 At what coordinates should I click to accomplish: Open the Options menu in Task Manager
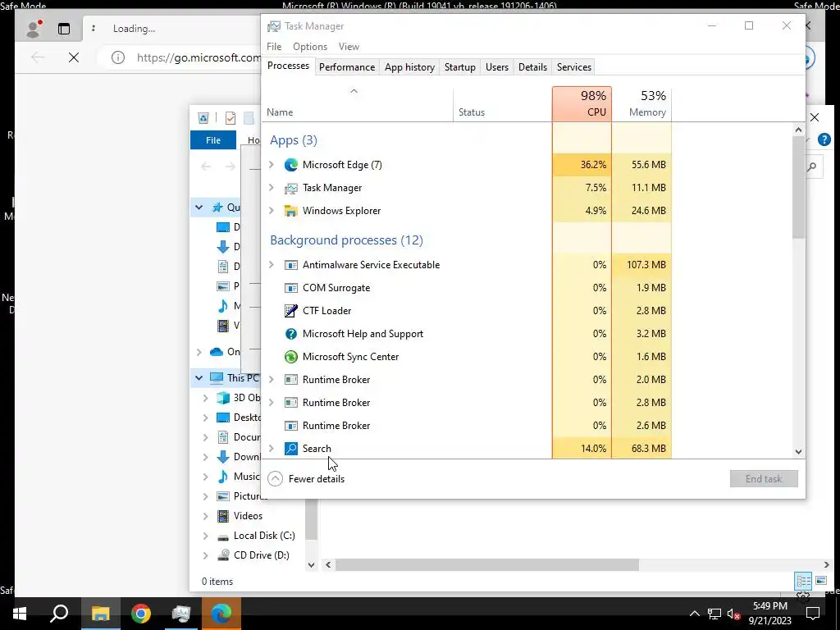click(309, 47)
